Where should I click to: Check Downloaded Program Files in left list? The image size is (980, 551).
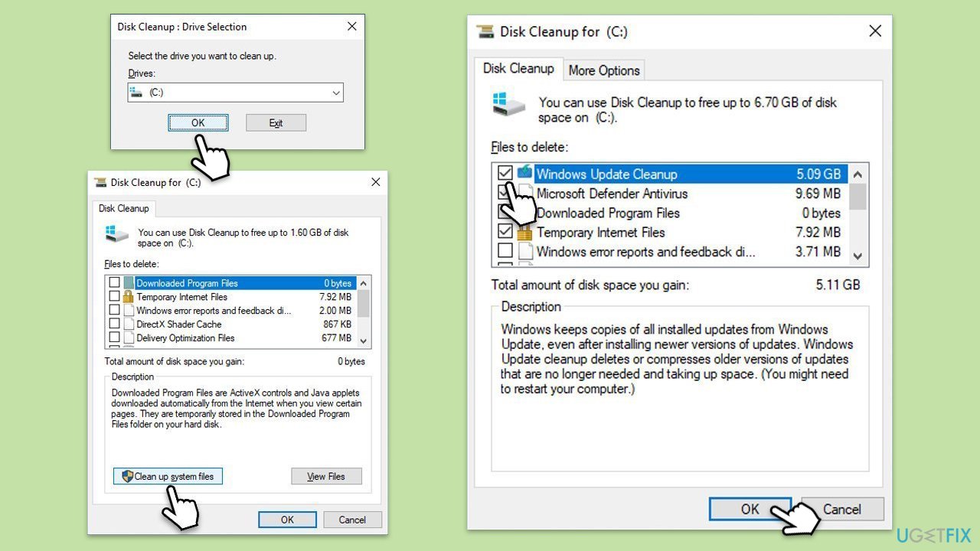pyautogui.click(x=114, y=283)
